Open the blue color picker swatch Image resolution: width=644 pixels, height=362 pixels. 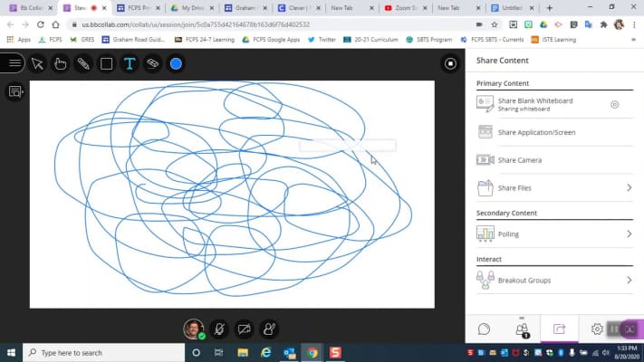point(176,63)
